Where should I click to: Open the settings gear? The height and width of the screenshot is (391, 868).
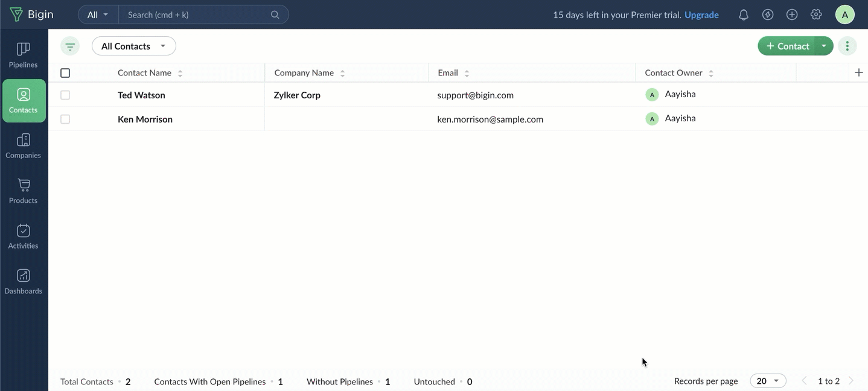pyautogui.click(x=816, y=14)
